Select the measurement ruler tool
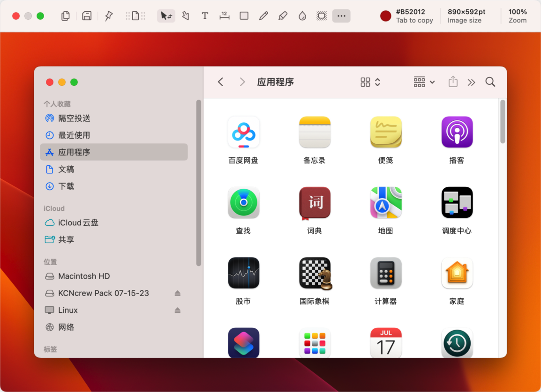This screenshot has width=541, height=392. tap(224, 16)
